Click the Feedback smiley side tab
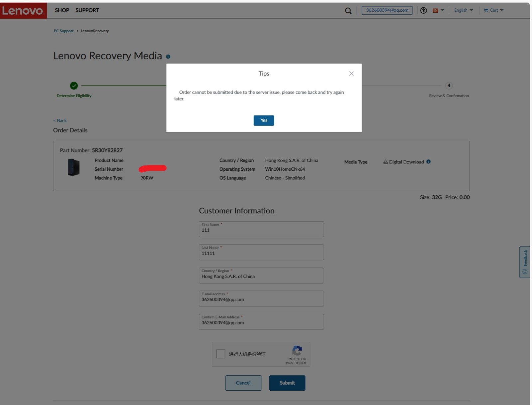 click(x=525, y=262)
